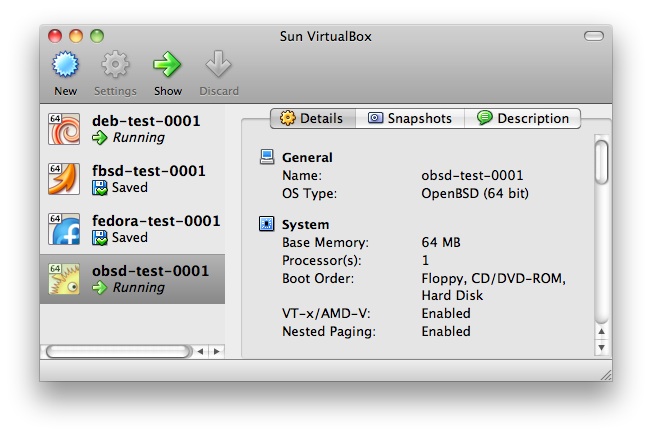Select the deb-test-0001 Debian OS icon

pyautogui.click(x=64, y=129)
